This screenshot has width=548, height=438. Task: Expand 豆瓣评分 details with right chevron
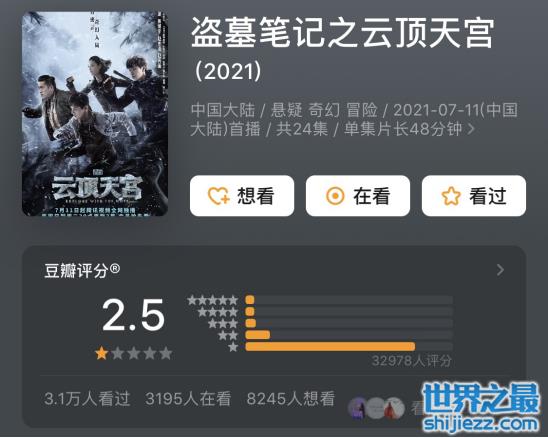tap(500, 270)
